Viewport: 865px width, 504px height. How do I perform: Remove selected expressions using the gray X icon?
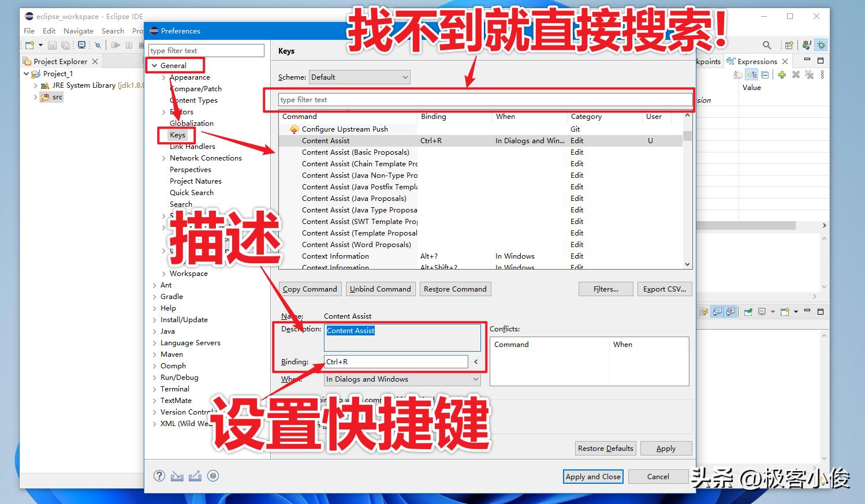796,74
